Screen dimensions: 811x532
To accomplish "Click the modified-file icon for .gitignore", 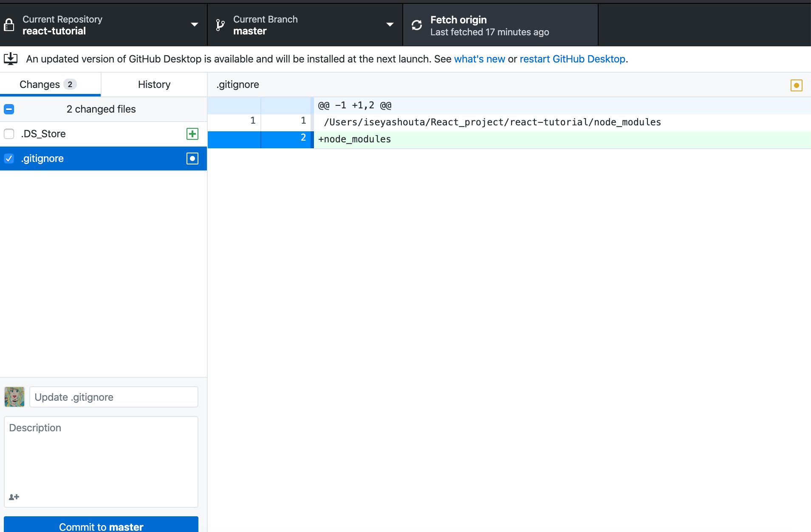I will tap(192, 158).
